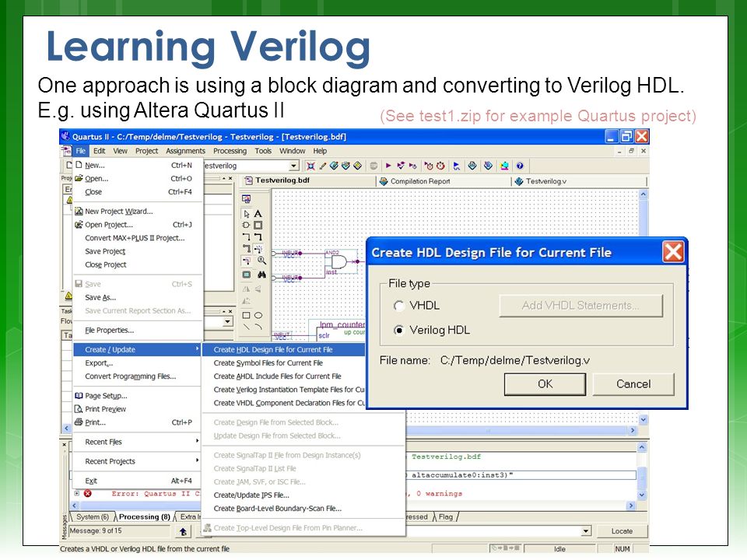Select the Block tool
747x560 pixels.
pos(258,226)
